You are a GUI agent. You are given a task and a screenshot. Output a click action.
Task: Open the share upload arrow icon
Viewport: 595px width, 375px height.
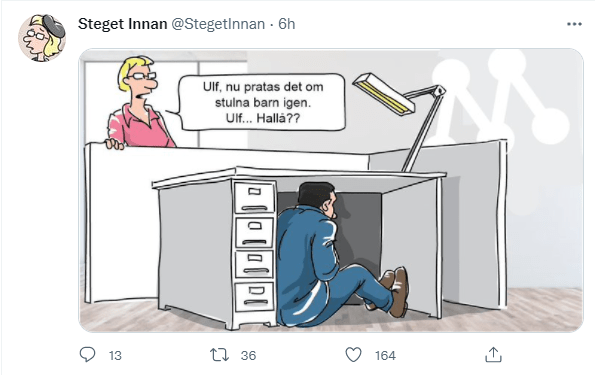[493, 355]
